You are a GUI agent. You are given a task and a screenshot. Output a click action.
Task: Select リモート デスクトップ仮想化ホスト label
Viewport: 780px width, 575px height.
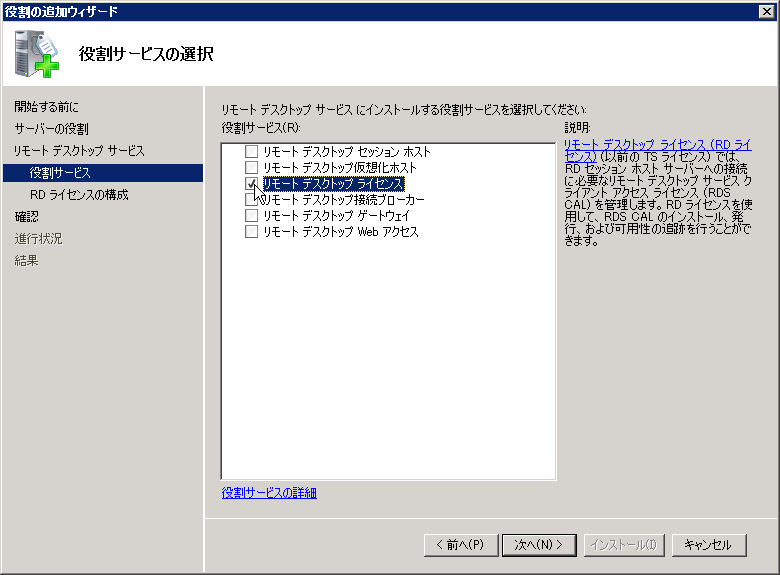coord(340,167)
